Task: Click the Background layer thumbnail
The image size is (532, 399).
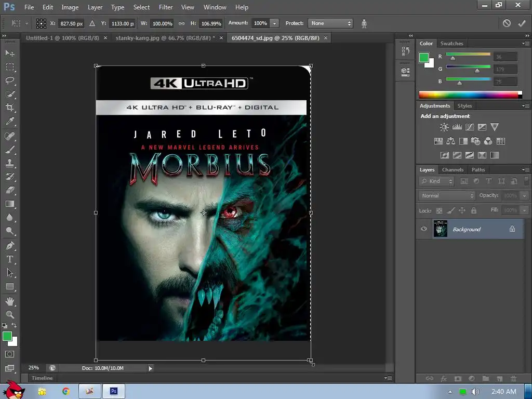Action: (441, 229)
